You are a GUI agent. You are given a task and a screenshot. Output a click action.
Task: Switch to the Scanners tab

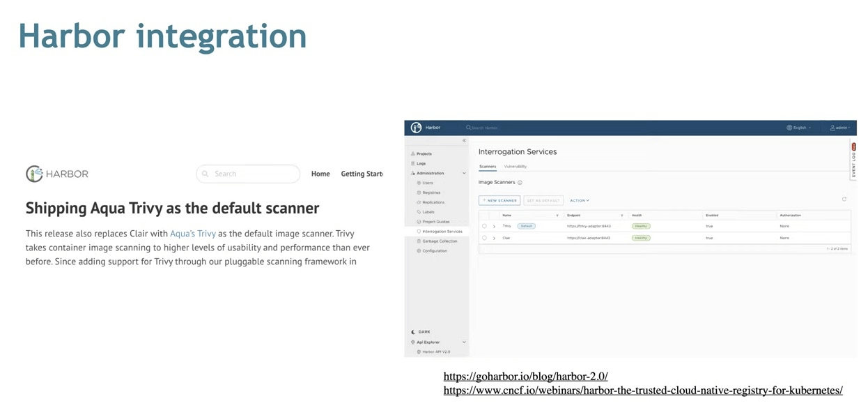point(488,167)
